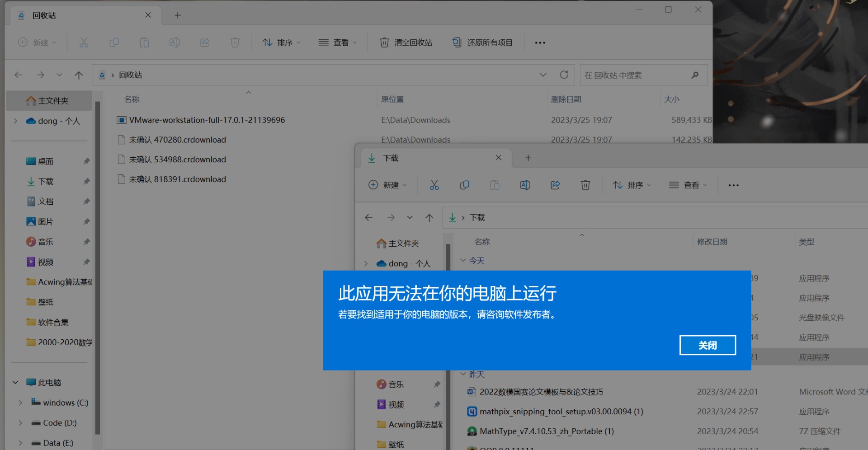868x450 pixels.
Task: Open 查看 dropdown in Recycle Bin window
Action: pos(338,42)
